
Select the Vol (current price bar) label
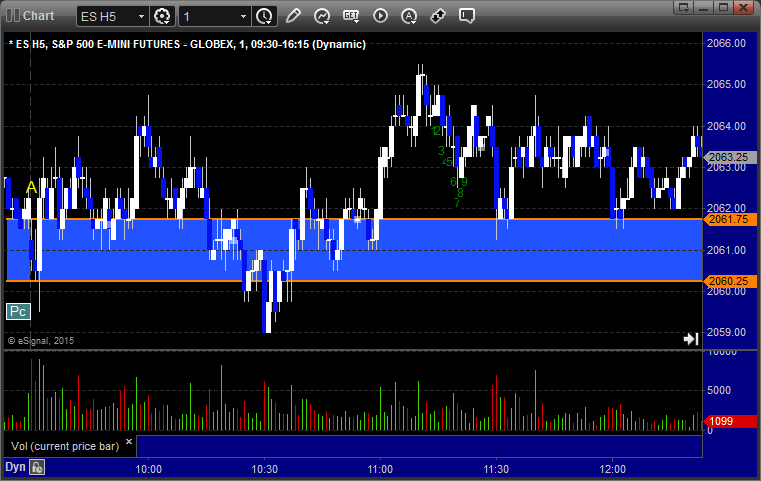point(65,446)
